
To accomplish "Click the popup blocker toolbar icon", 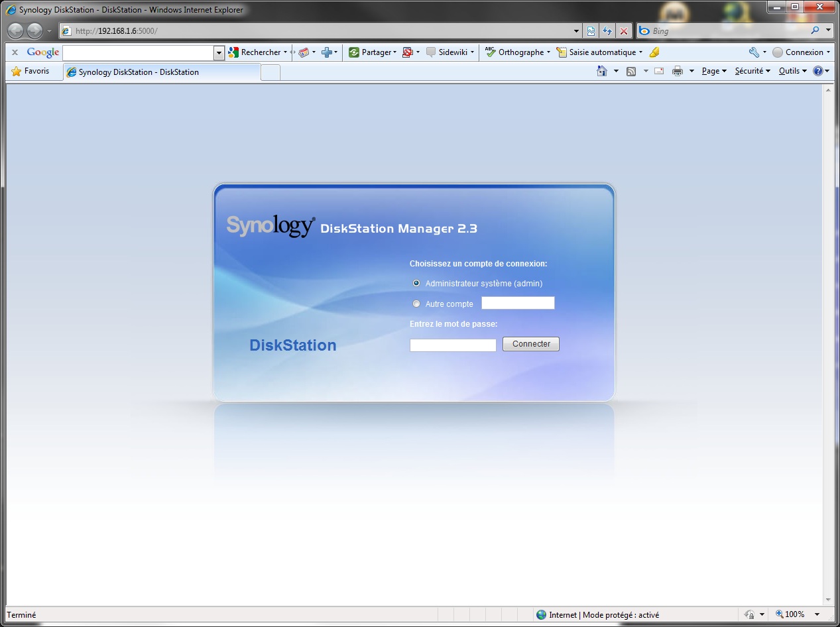I will pyautogui.click(x=408, y=52).
